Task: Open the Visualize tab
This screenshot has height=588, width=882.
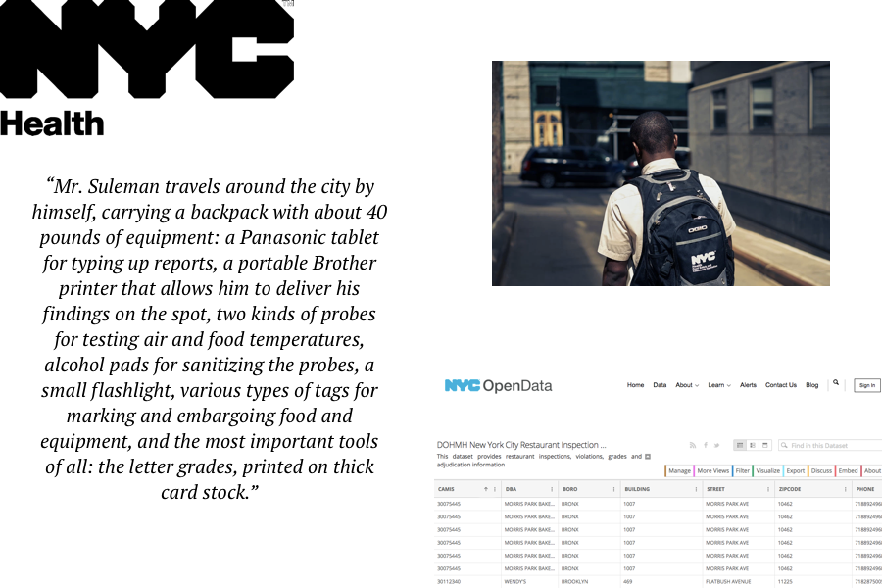Action: pyautogui.click(x=768, y=470)
